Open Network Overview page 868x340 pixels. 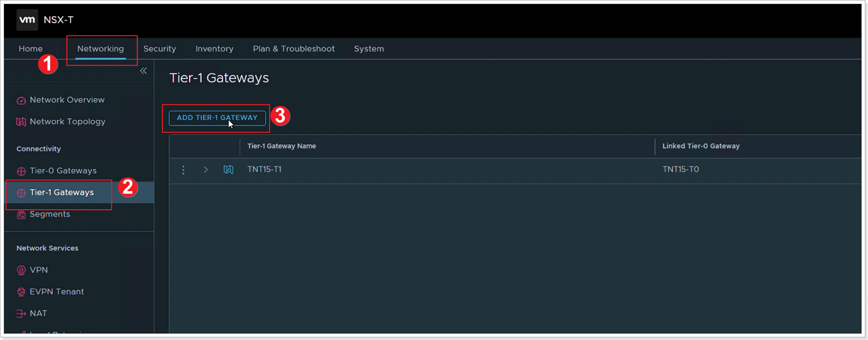(x=67, y=100)
